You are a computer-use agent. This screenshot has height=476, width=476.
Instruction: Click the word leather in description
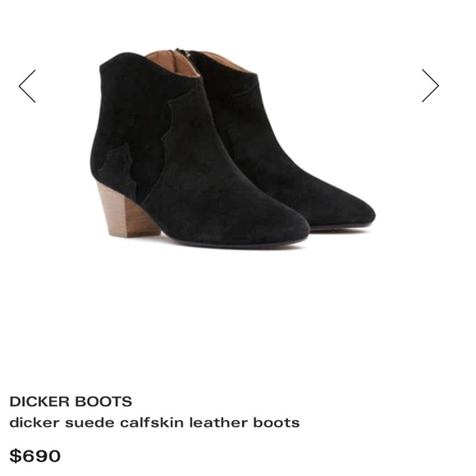tap(218, 423)
